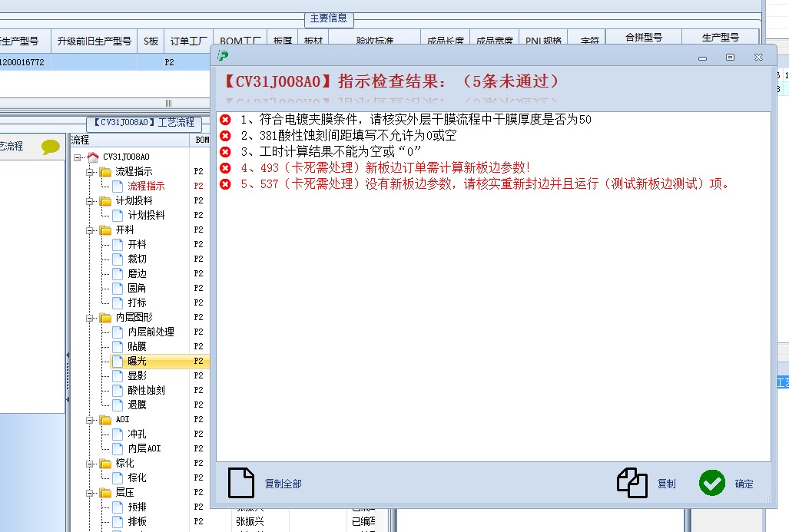This screenshot has height=532, width=789.
Task: Click the page icon beside 磨边
Action: tap(118, 273)
